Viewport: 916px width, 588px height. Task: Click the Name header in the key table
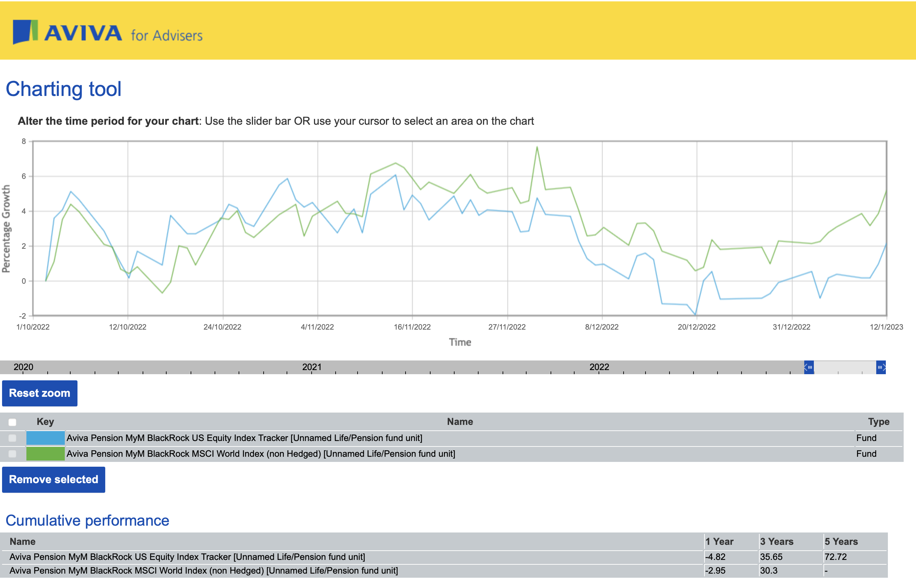tap(460, 421)
